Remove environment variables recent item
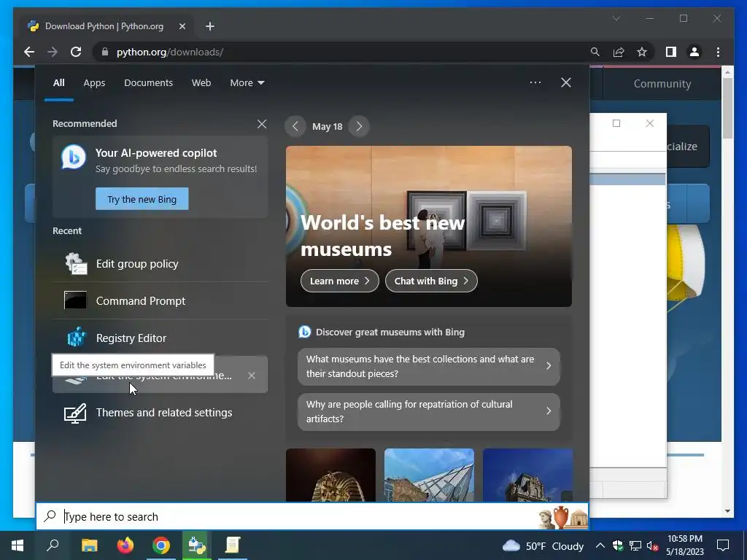The image size is (747, 560). coord(252,376)
